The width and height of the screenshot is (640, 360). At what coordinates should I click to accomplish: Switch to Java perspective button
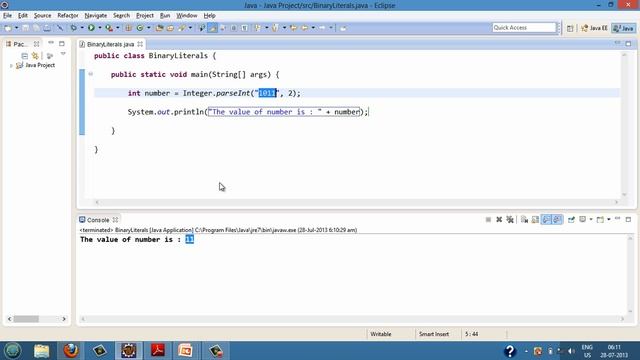624,28
